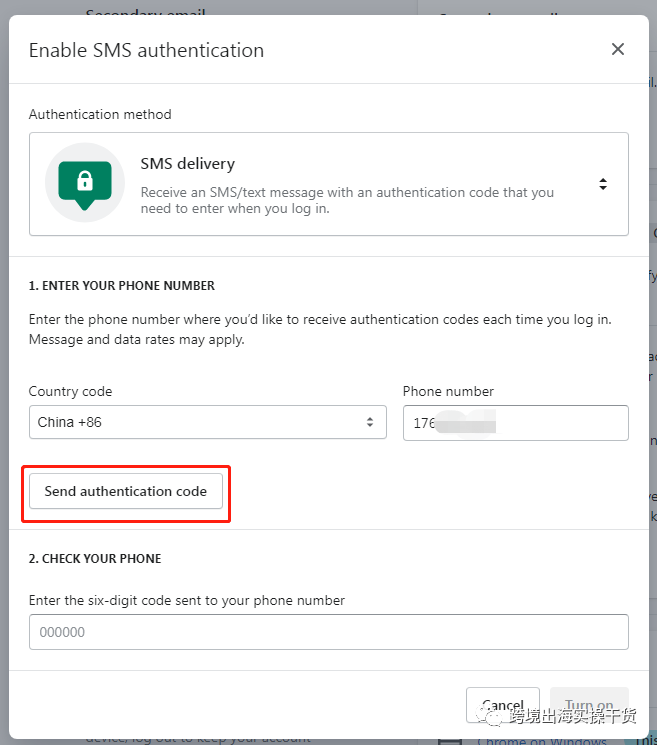
Task: Click the 'Message and data rates may apply' text
Action: click(x=137, y=340)
